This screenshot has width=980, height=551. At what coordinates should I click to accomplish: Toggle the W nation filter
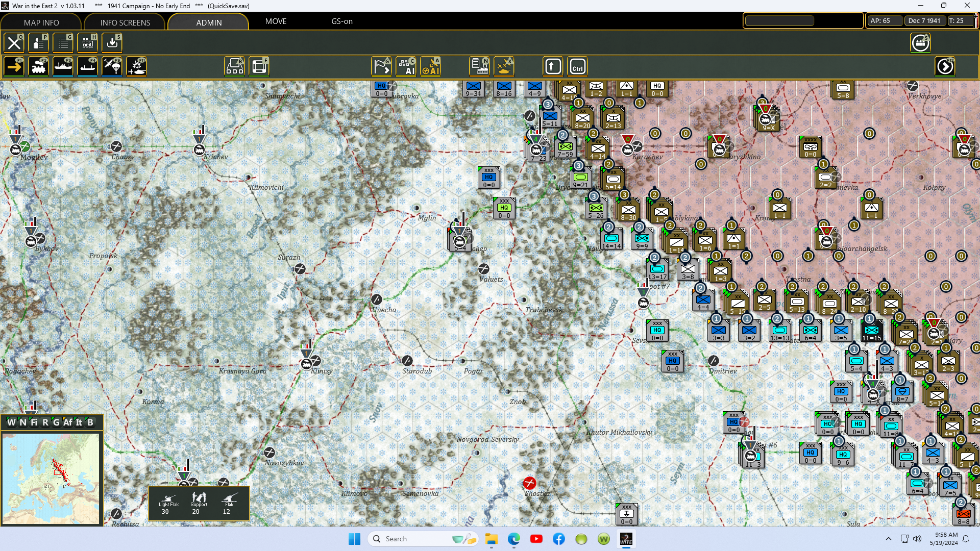[11, 422]
